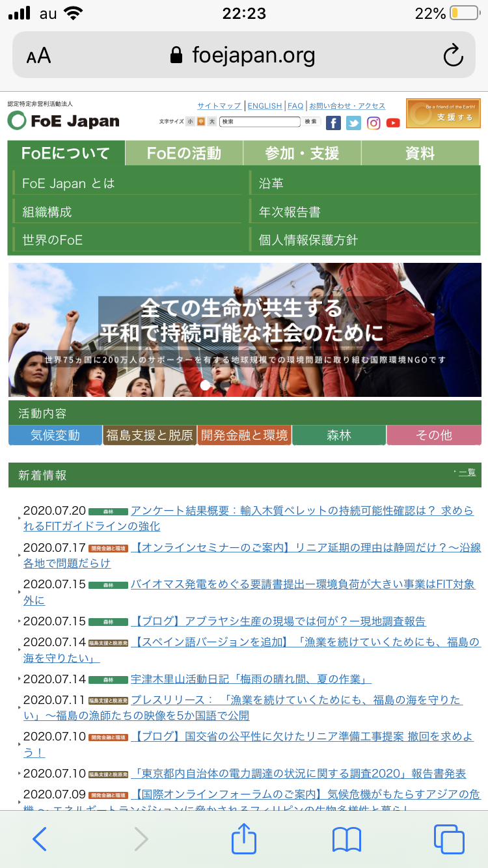Viewport: 488px width, 868px height.
Task: Open the AA reader view menu
Action: (x=38, y=56)
